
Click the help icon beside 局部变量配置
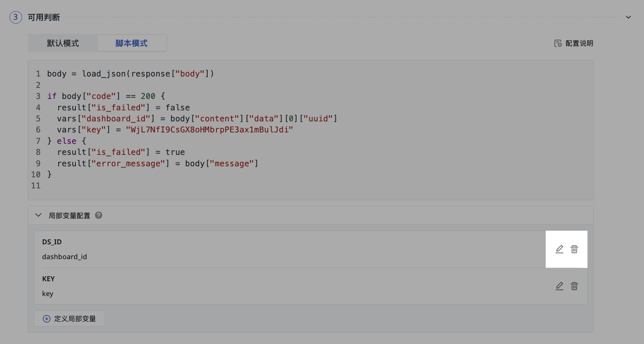[99, 215]
